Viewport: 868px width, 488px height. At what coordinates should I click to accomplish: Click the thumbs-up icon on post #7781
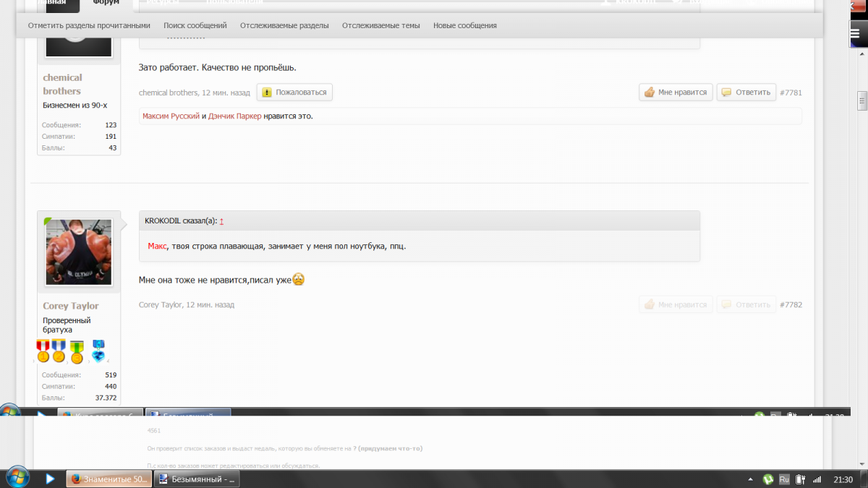tap(649, 93)
